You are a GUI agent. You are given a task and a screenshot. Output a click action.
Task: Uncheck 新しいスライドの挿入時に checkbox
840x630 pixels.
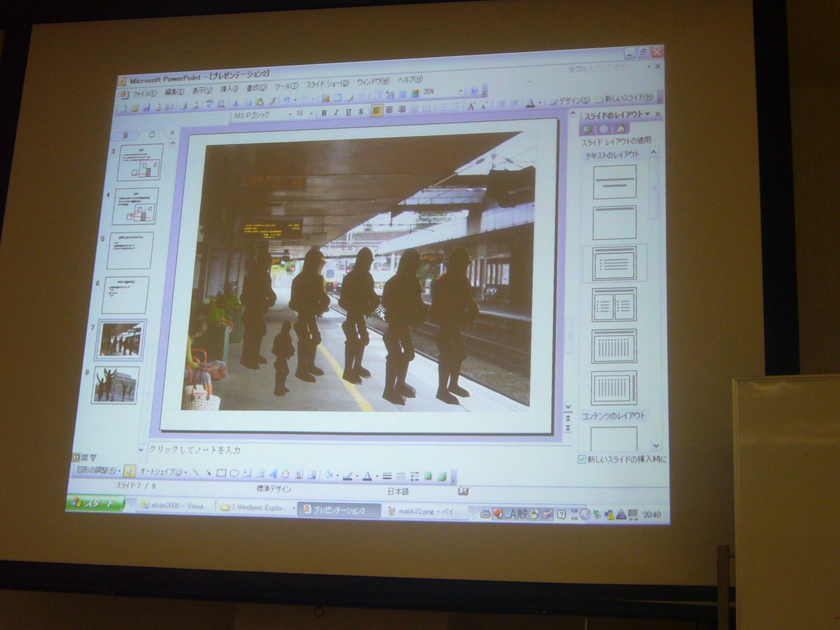(x=582, y=459)
